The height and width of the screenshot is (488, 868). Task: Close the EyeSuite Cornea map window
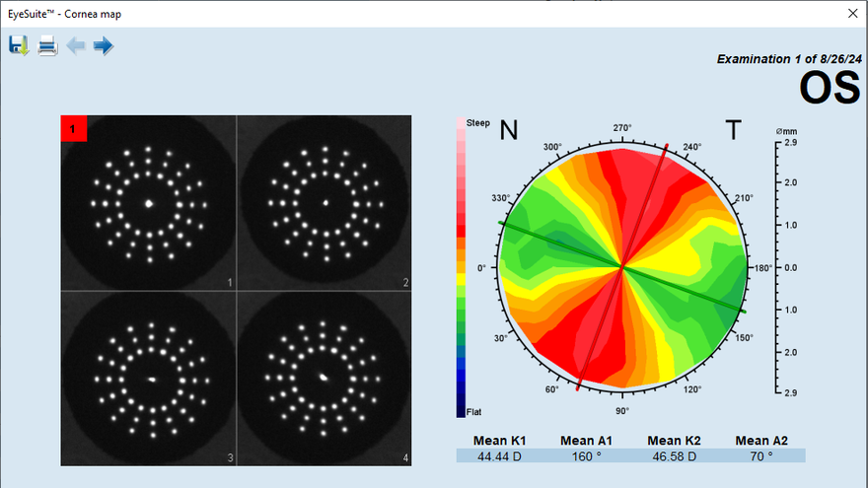pyautogui.click(x=852, y=14)
